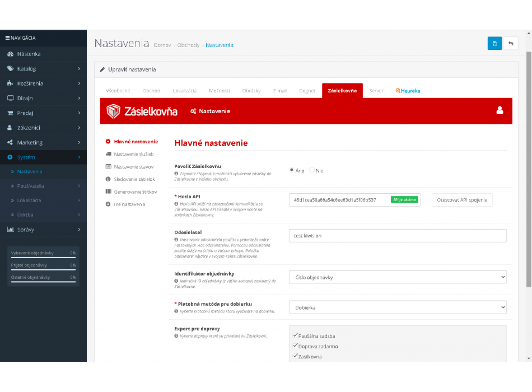The width and height of the screenshot is (532, 392).
Task: Switch to the Všeobecné tab
Action: (x=118, y=91)
